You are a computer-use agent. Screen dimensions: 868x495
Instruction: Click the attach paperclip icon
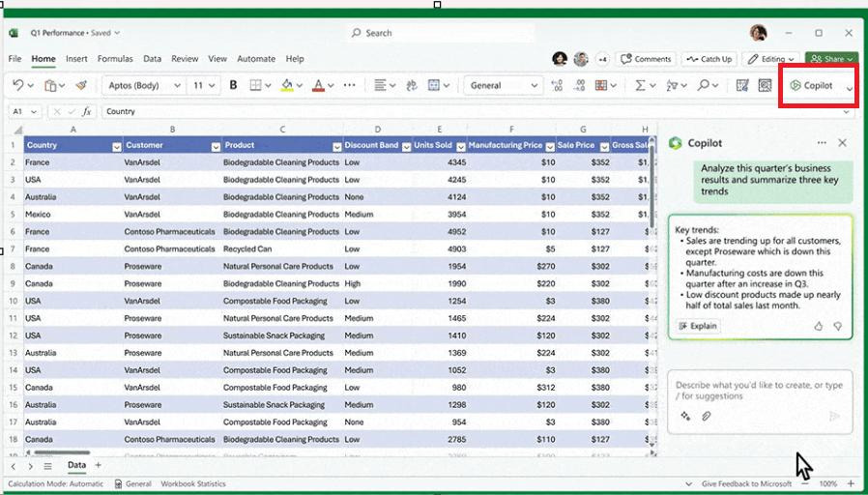click(706, 416)
